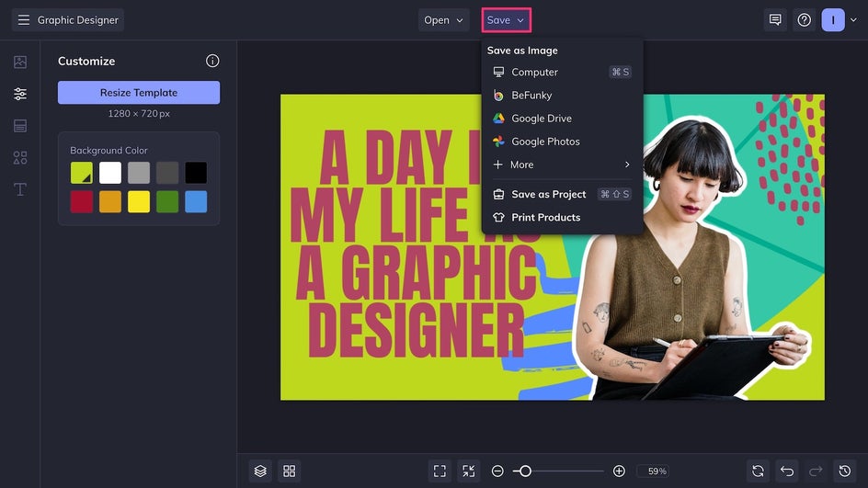This screenshot has height=488, width=868.
Task: Click the shrink to actual size icon
Action: [x=468, y=471]
